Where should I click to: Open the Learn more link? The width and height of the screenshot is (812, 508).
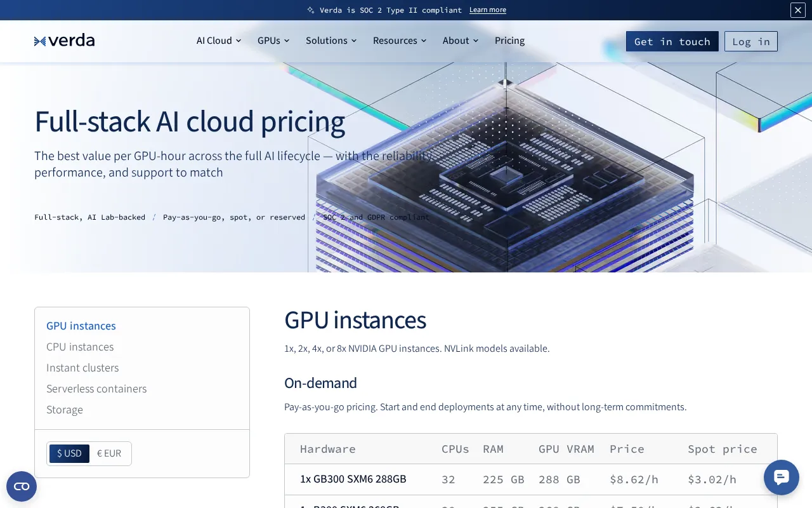click(x=488, y=10)
